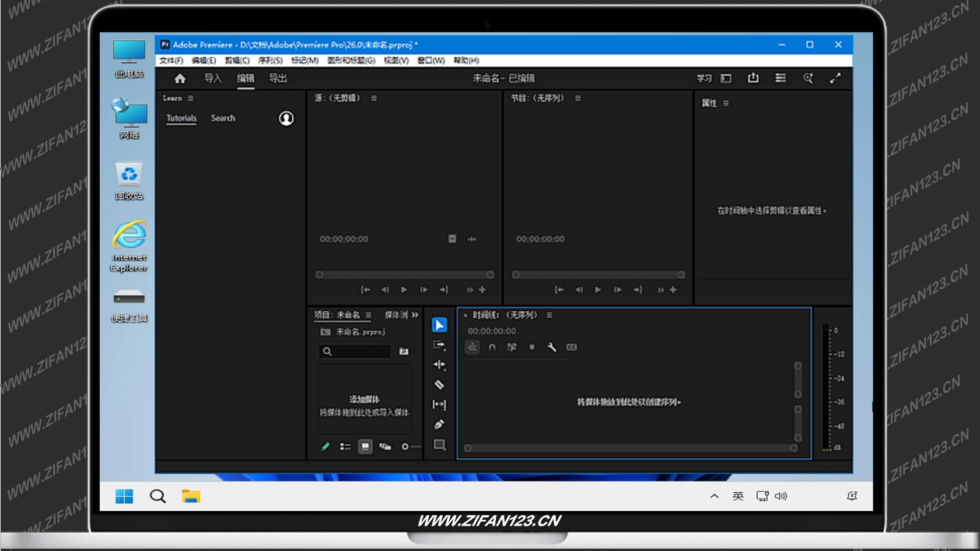980x551 pixels.
Task: Open the Tutorials tab in Learn panel
Action: 181,118
